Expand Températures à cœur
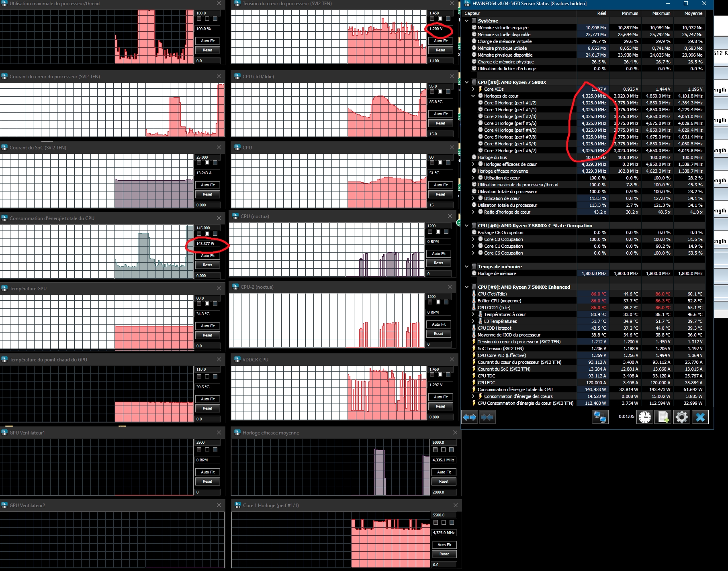The width and height of the screenshot is (728, 571). (473, 314)
